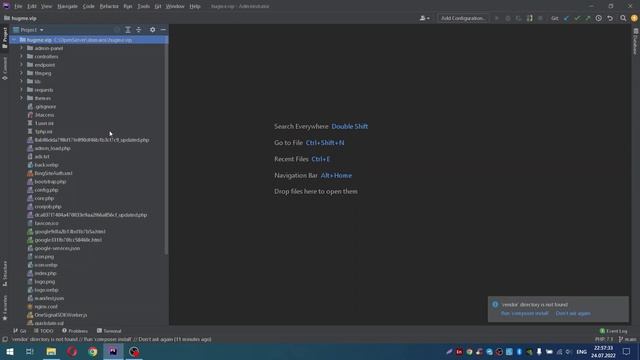Collapse the project root node
Viewport: 640px width, 360px height.
click(14, 40)
